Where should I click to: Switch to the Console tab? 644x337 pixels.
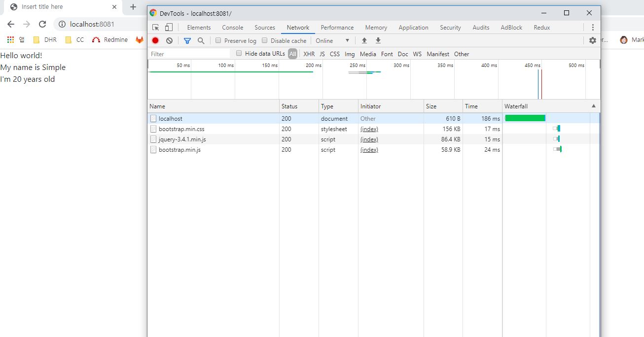pyautogui.click(x=232, y=28)
